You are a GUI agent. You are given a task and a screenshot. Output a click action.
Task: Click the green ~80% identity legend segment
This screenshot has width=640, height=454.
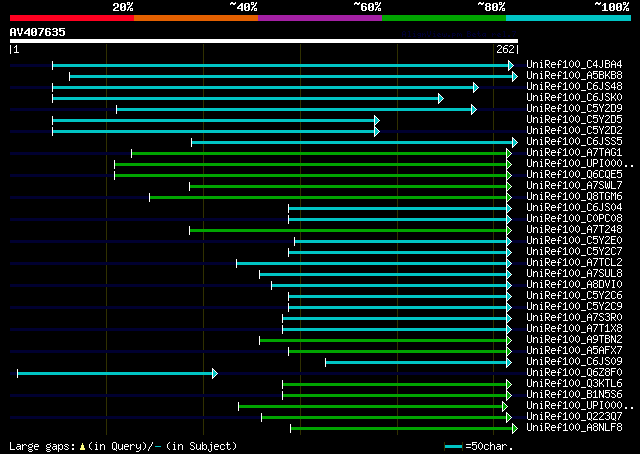(444, 18)
